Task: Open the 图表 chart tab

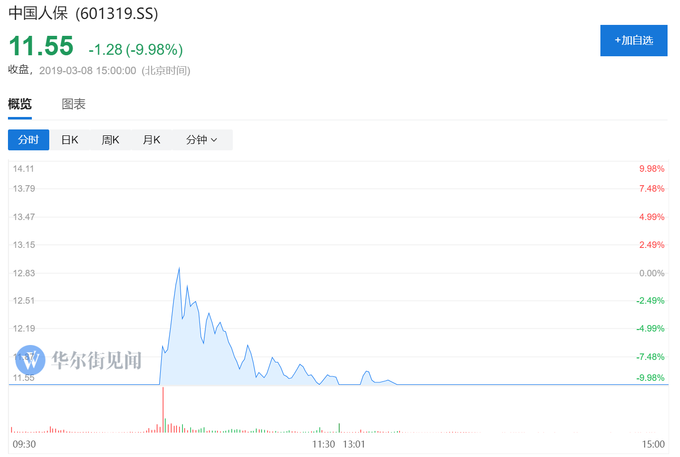Action: tap(73, 104)
